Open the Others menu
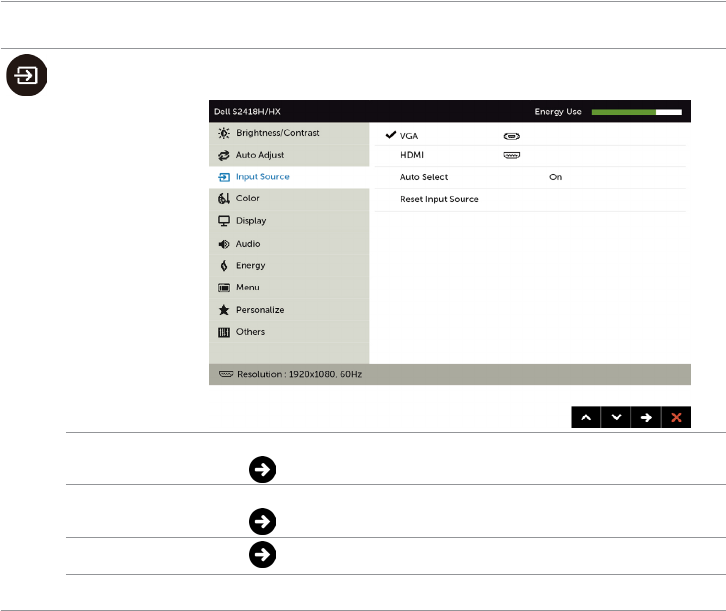Viewport: 726px width, 611px height. coord(289,332)
